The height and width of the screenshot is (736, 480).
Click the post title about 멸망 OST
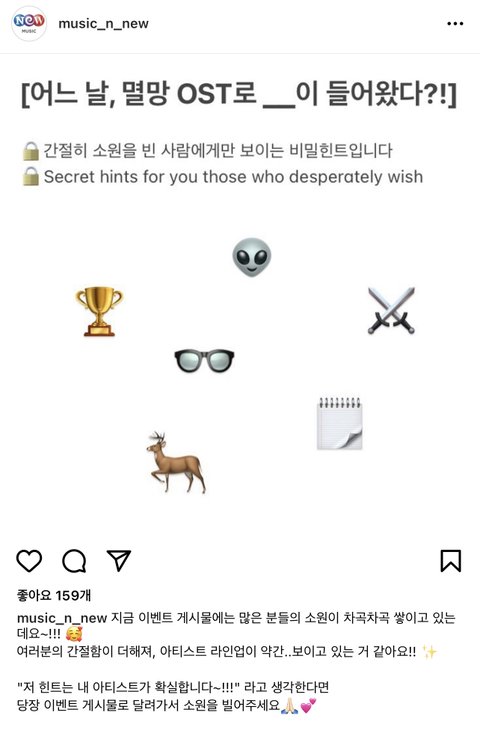[x=239, y=94]
